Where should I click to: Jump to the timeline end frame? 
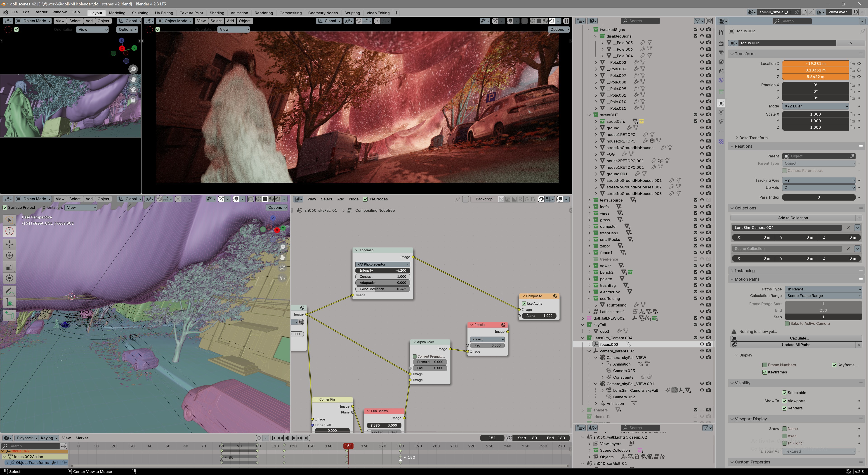point(307,438)
